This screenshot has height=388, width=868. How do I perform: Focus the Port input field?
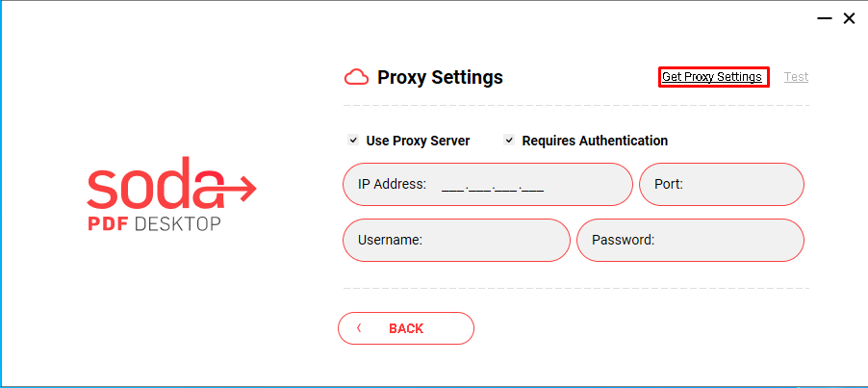click(722, 184)
